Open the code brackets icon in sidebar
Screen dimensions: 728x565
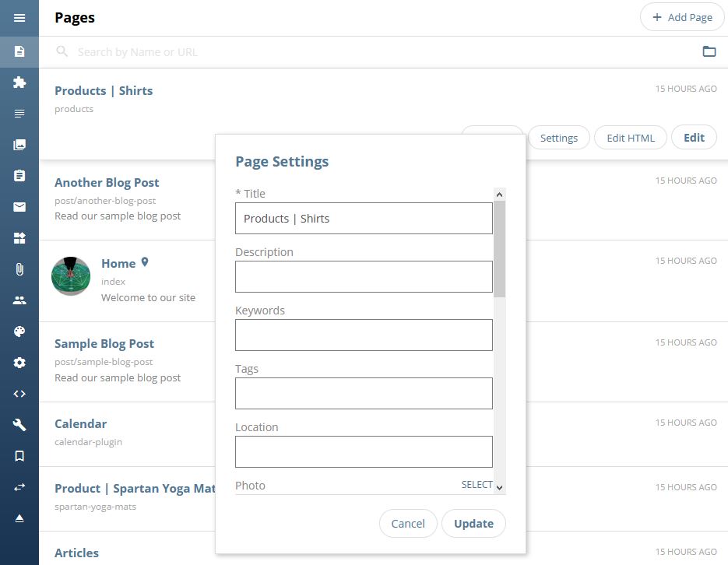[x=19, y=394]
